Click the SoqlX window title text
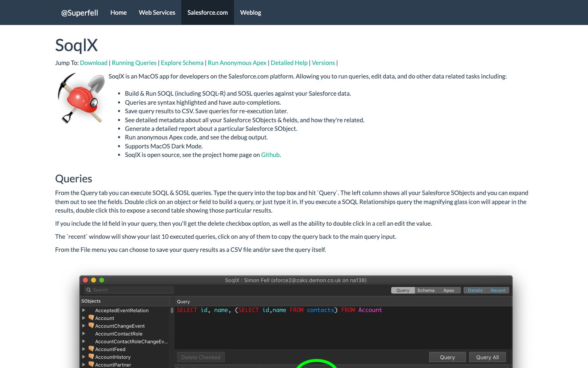The height and width of the screenshot is (368, 588). pyautogui.click(x=296, y=280)
